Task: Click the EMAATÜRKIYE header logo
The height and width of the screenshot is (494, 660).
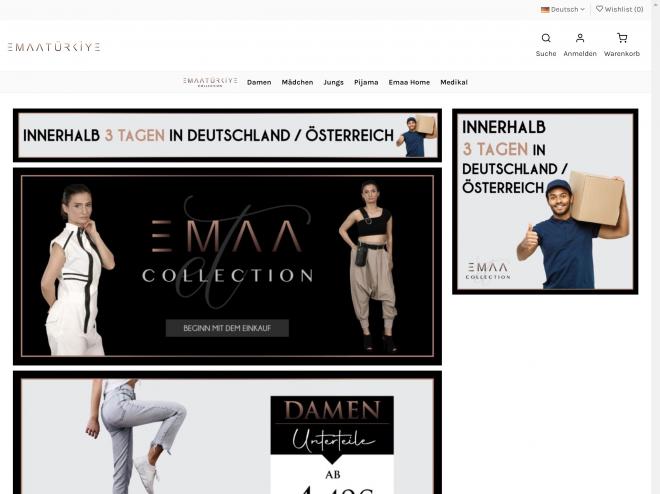Action: (x=54, y=47)
